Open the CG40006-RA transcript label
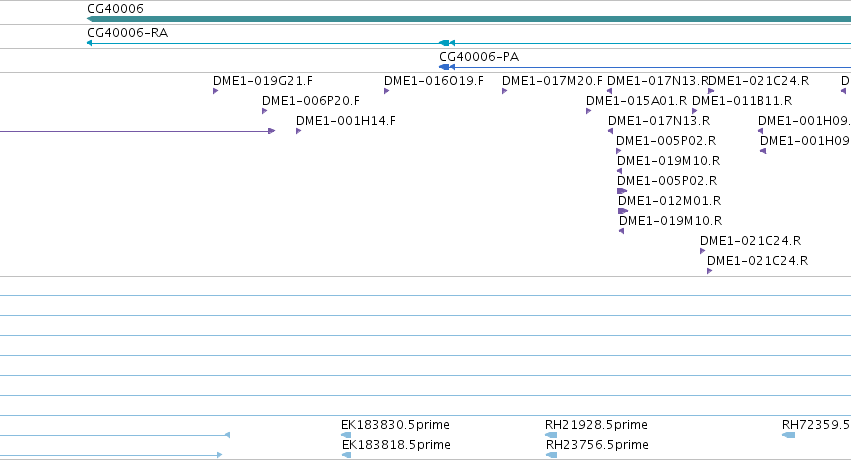The image size is (851, 460). 128,33
